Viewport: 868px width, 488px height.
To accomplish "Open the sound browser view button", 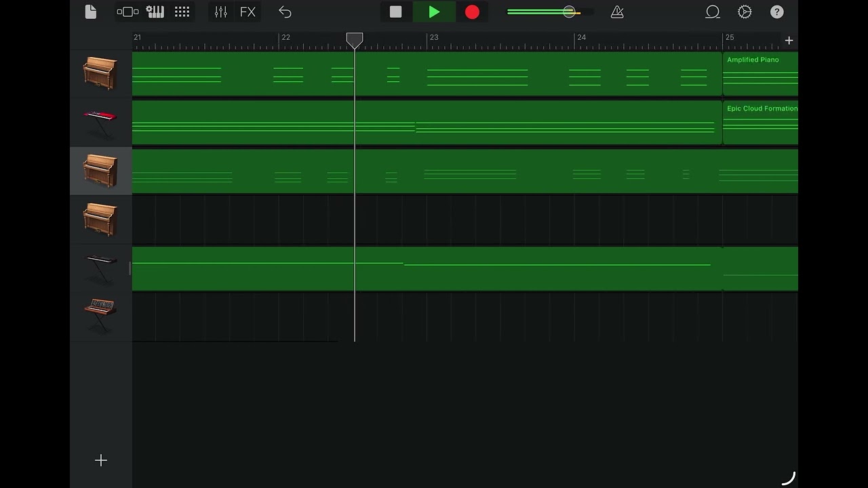I will (x=127, y=12).
